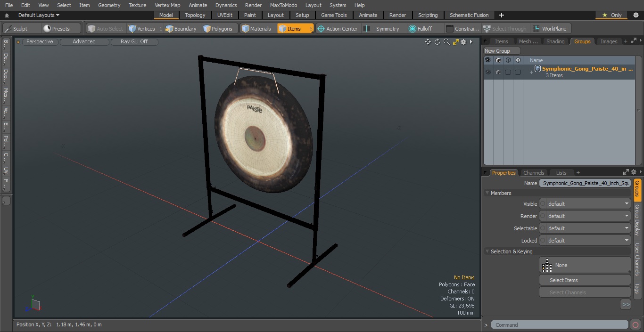This screenshot has height=332, width=644.
Task: Click the "3 Items" text under the group
Action: point(554,75)
